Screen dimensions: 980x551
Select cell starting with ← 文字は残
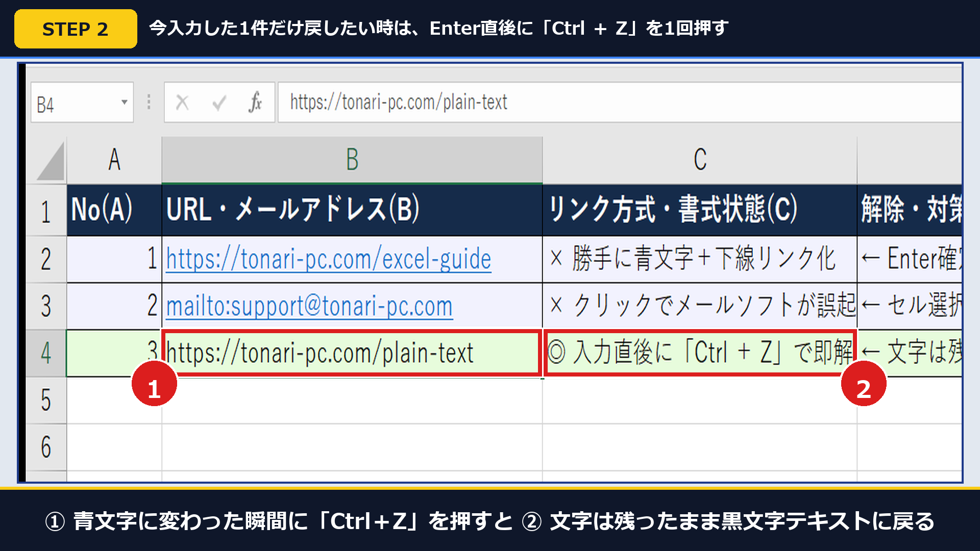(910, 353)
